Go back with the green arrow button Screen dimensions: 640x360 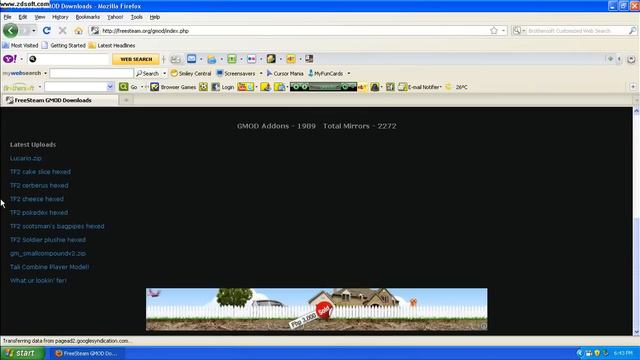[11, 30]
